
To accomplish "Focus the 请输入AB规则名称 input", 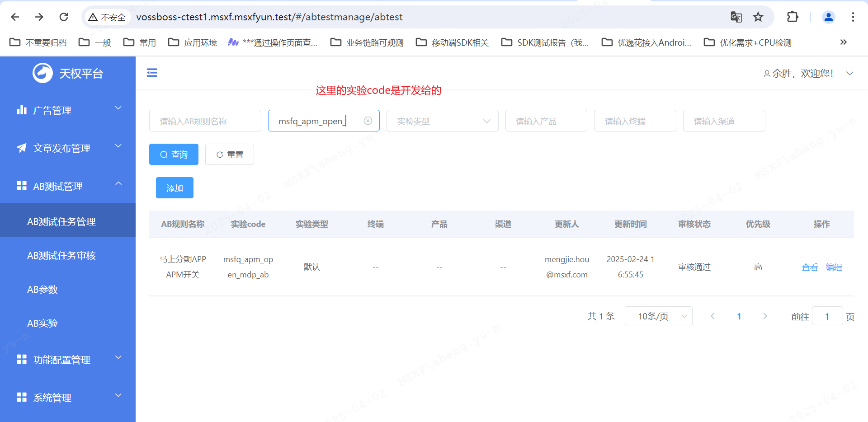I will pos(205,121).
